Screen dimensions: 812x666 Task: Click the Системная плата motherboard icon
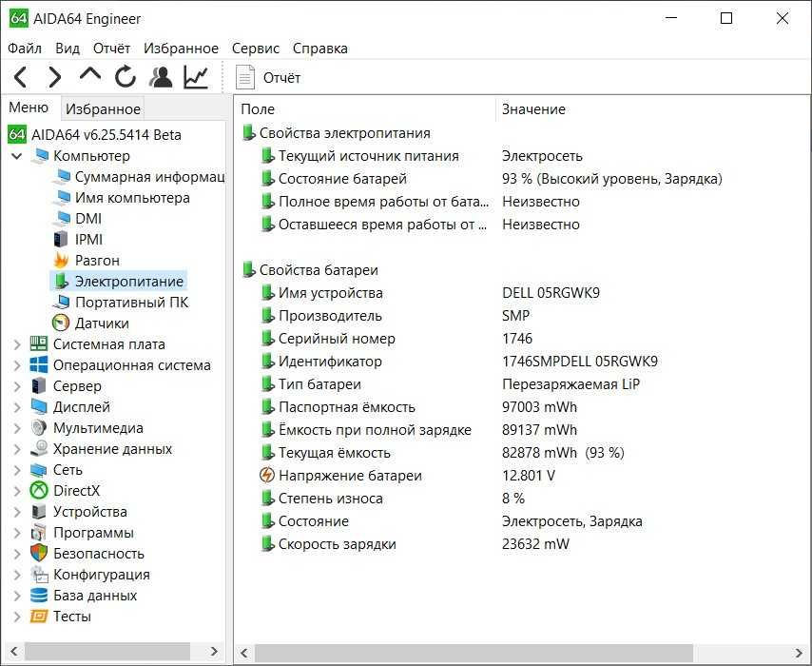[39, 343]
